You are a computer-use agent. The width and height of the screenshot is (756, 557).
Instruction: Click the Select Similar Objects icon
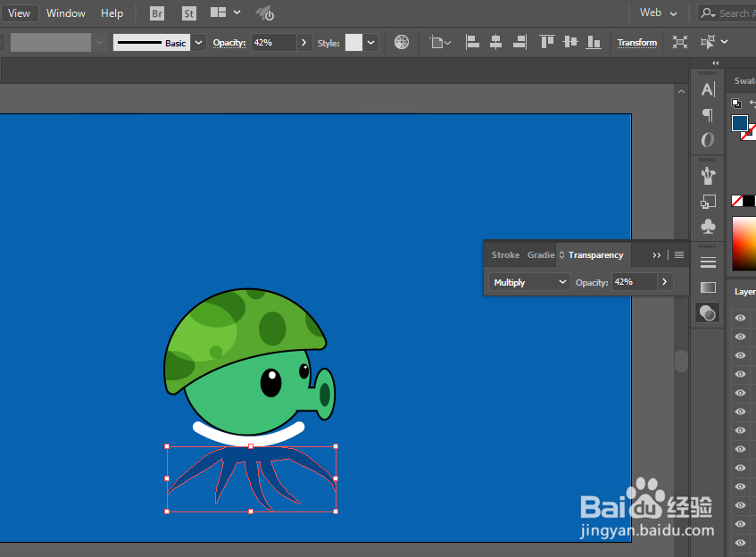coord(707,43)
